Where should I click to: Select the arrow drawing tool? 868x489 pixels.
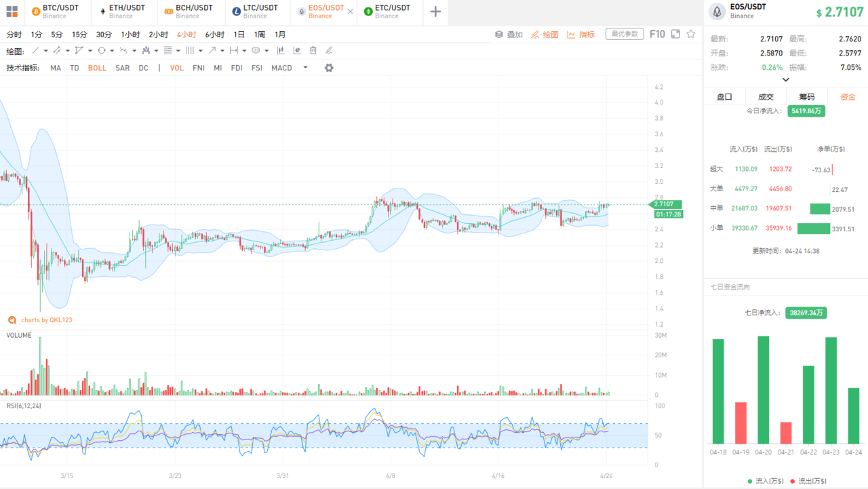[x=212, y=50]
